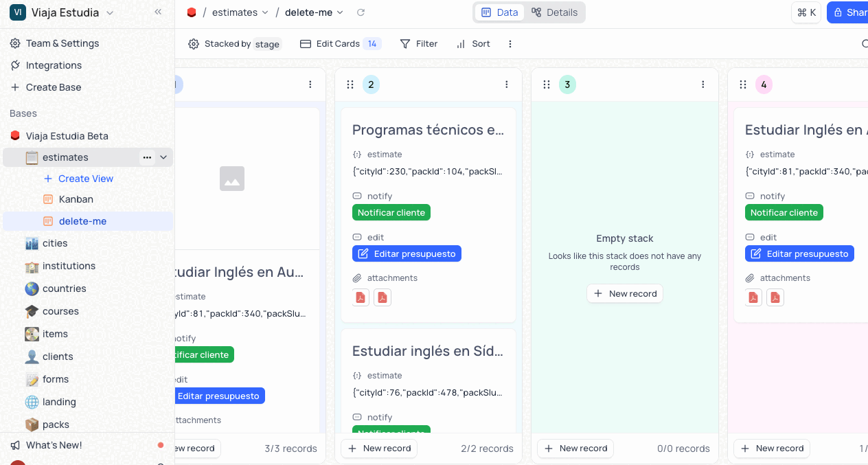Image resolution: width=868 pixels, height=465 pixels.
Task: Select Viaja Estudia Beta base
Action: [x=67, y=136]
